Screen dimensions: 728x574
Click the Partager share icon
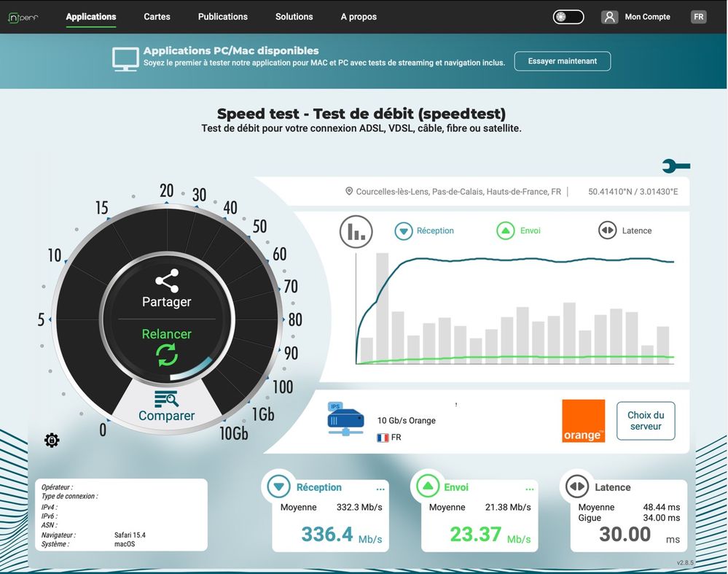tap(167, 280)
